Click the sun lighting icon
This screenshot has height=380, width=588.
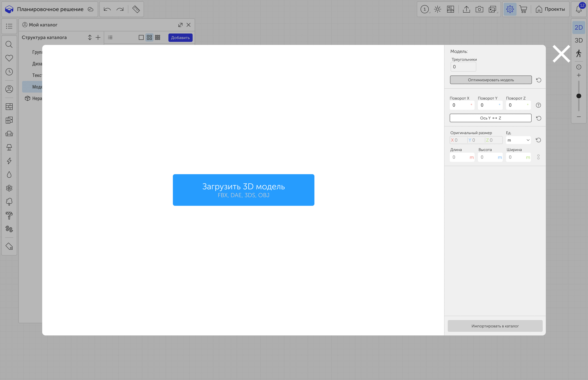point(437,9)
